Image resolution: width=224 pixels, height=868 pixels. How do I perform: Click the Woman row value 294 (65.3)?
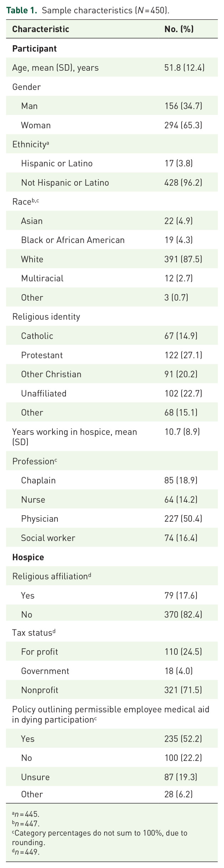coord(183,125)
